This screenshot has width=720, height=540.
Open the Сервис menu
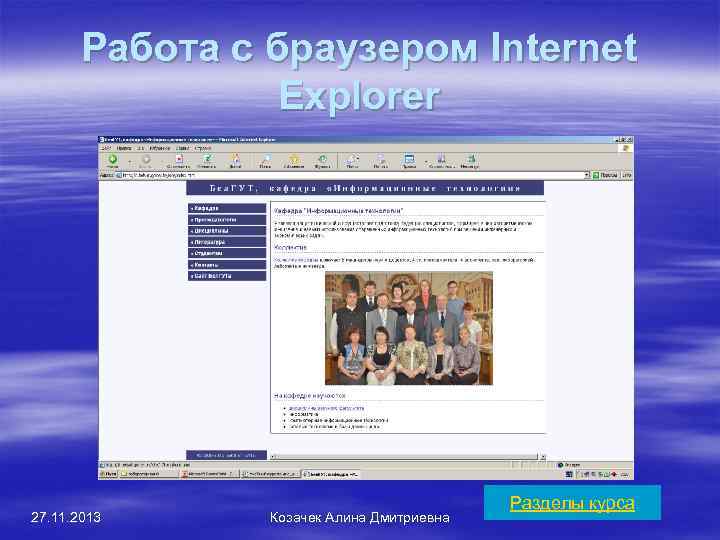tap(183, 148)
